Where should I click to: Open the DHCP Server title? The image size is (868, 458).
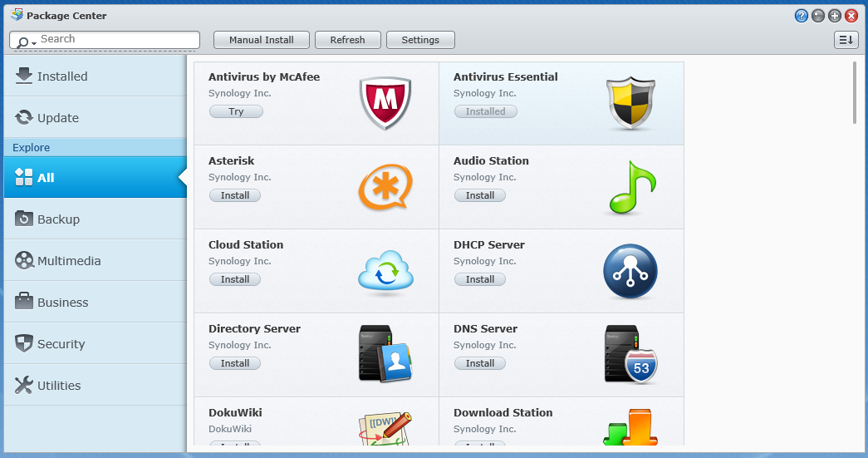pos(488,244)
